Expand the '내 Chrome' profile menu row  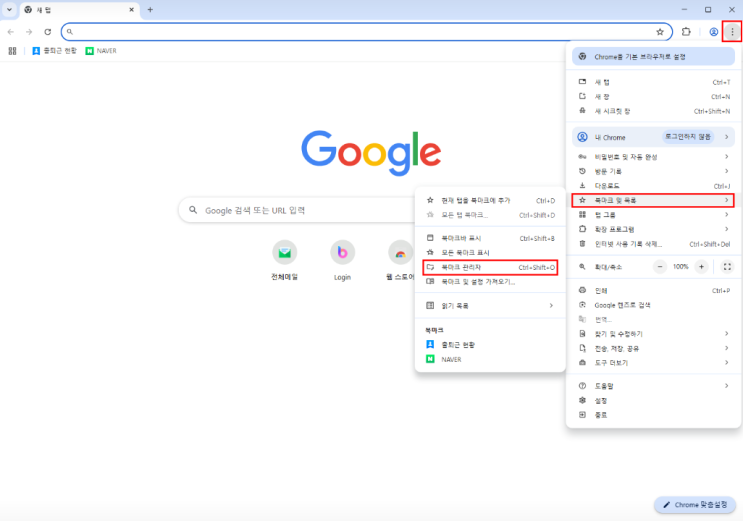click(653, 137)
